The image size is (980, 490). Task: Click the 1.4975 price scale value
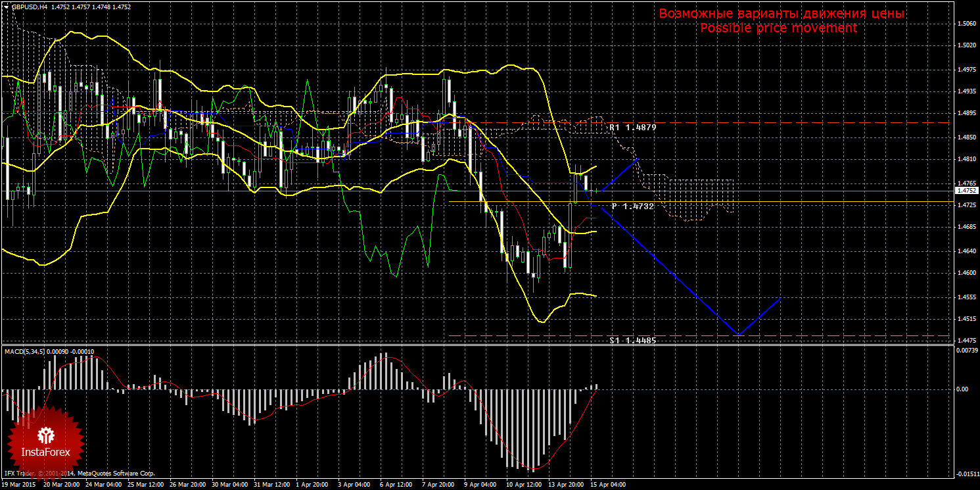(967, 70)
